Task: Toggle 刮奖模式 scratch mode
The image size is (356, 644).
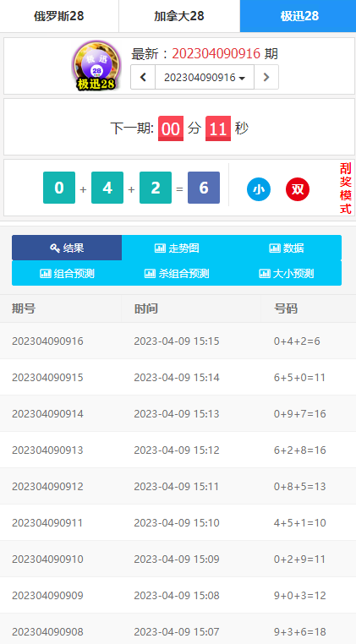Action: click(346, 188)
